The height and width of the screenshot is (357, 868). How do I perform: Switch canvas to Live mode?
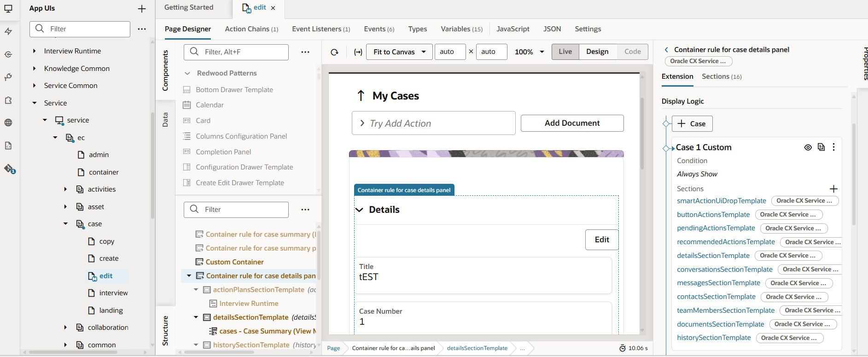coord(565,52)
